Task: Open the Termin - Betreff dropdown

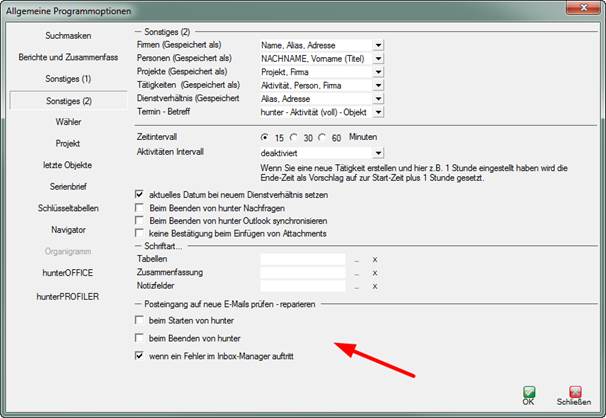Action: (378, 112)
